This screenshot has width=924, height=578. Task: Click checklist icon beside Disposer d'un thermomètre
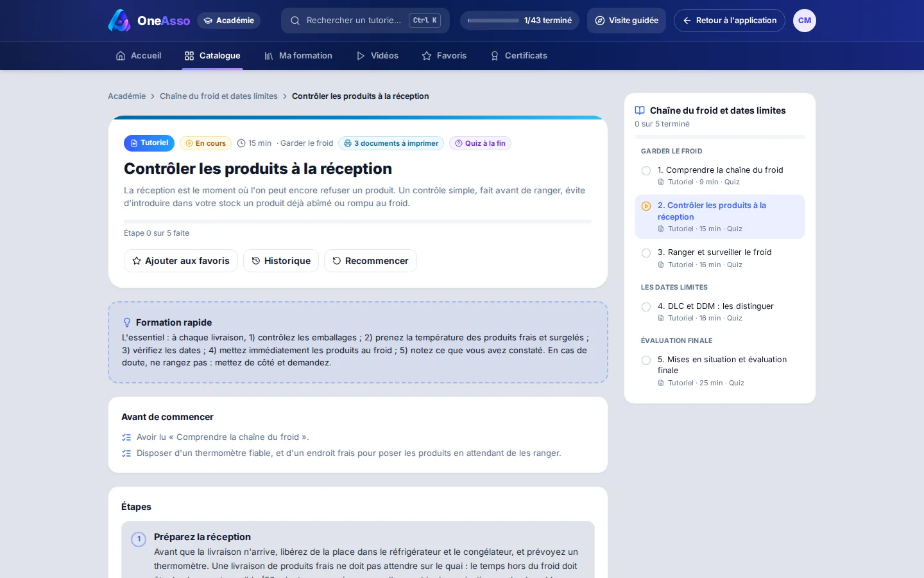(126, 453)
